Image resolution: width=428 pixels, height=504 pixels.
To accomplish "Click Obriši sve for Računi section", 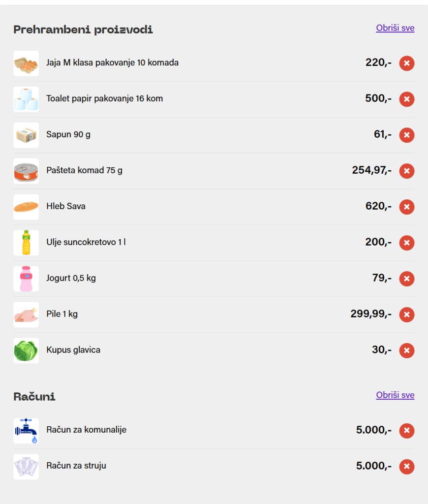I will point(395,395).
